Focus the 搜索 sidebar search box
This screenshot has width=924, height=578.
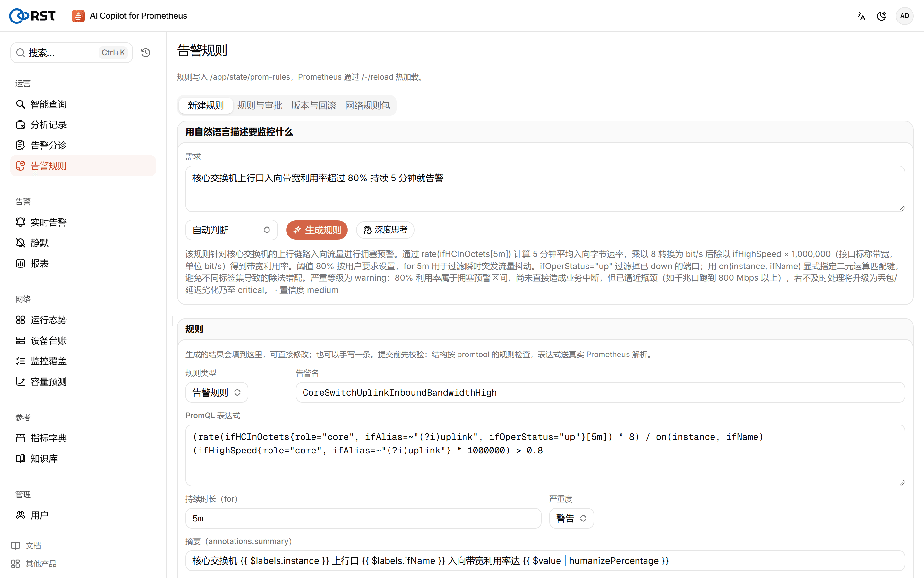[72, 52]
